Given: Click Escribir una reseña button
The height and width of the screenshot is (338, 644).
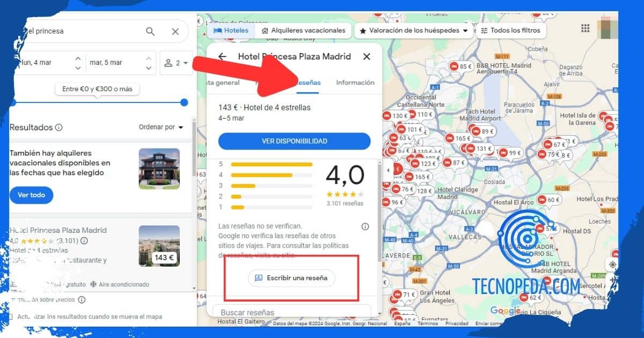Looking at the screenshot, I should click(x=291, y=278).
